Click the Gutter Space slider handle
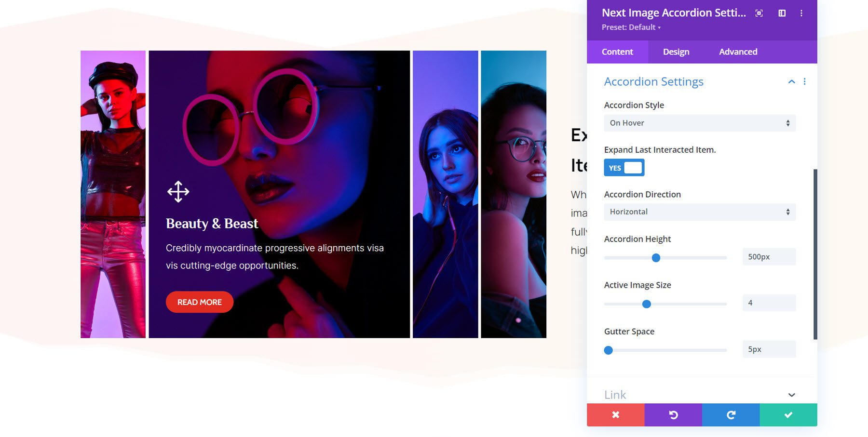868x437 pixels. pos(609,350)
